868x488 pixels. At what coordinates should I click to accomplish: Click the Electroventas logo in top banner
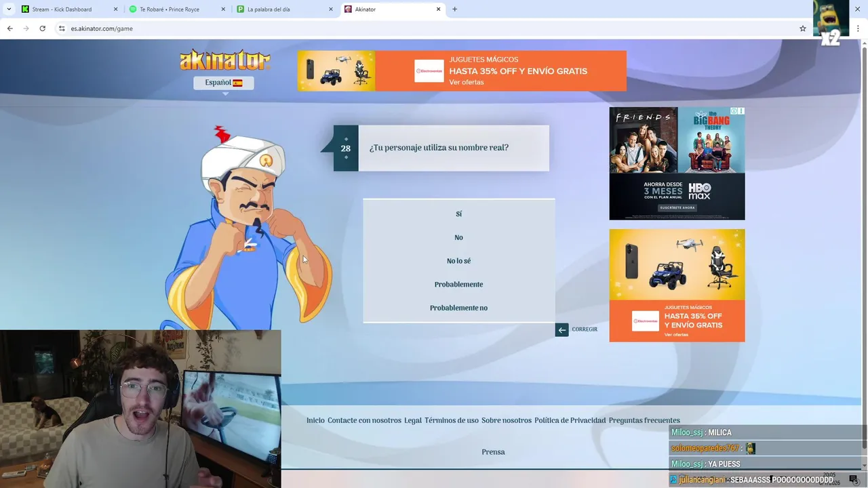429,70
